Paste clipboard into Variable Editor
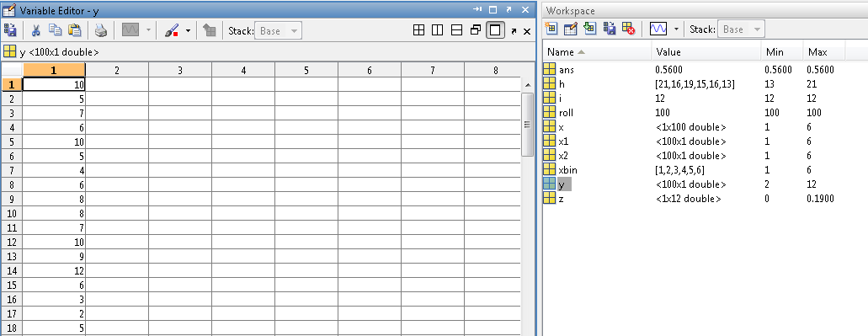Screen dimensions: 868x336 tap(74, 30)
